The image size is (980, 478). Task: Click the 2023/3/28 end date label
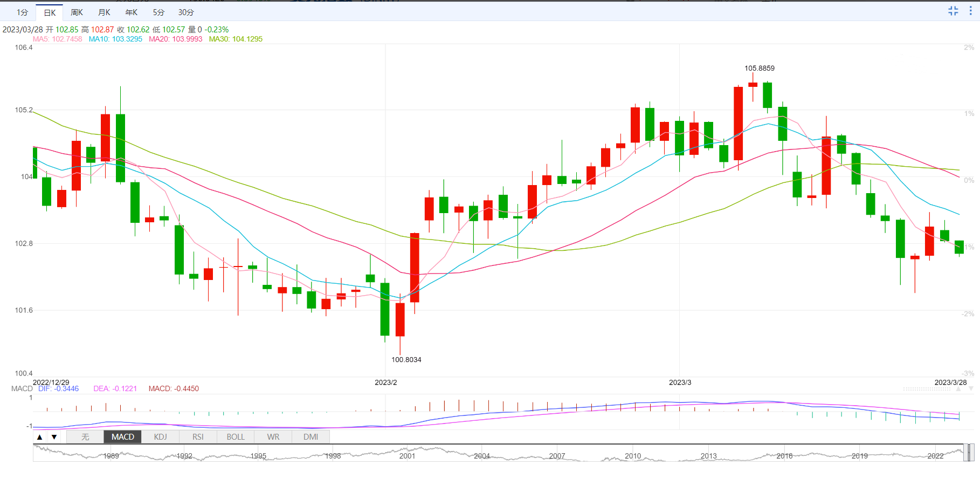(950, 382)
